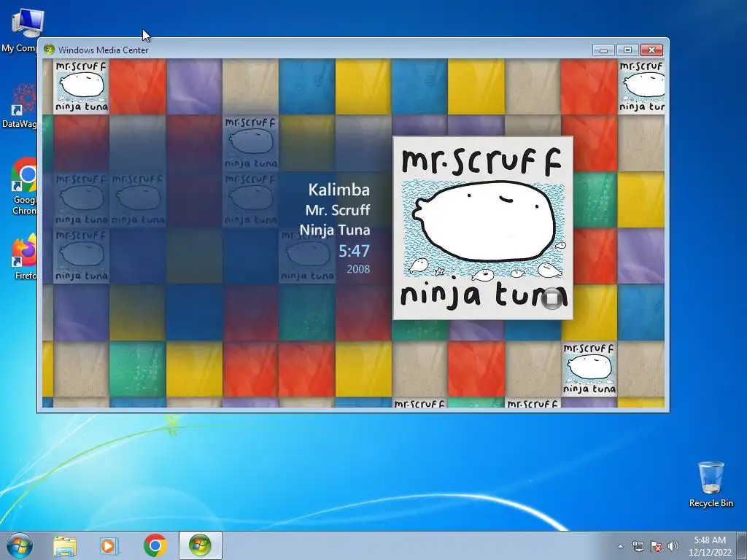Select the Windows Media Center taskbar button
The width and height of the screenshot is (747, 560).
pos(200,545)
